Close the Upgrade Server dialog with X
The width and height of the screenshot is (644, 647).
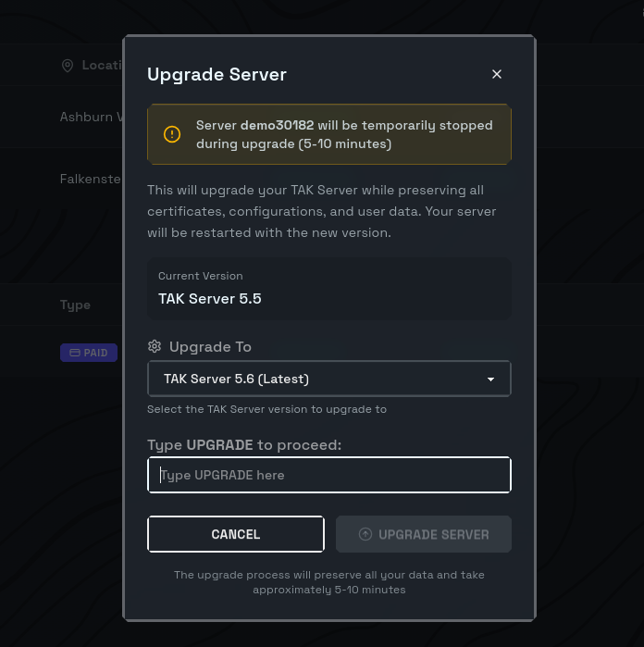coord(497,74)
